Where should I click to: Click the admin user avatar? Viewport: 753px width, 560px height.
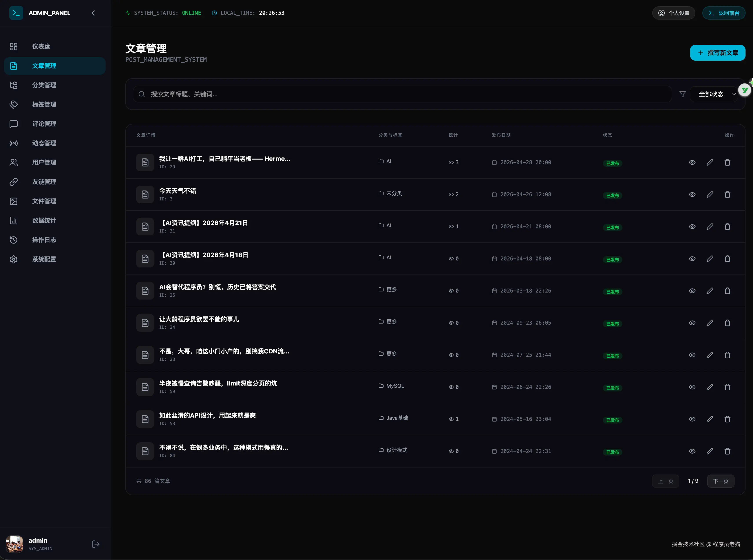point(15,544)
